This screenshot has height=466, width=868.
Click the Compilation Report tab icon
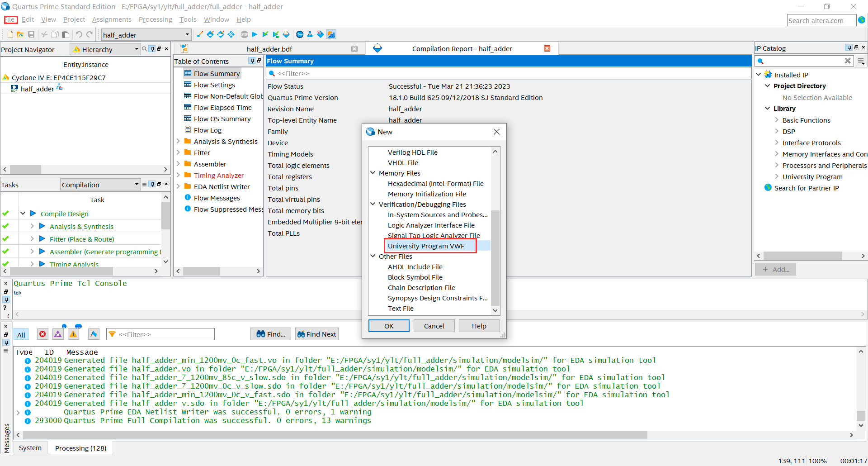coord(377,48)
